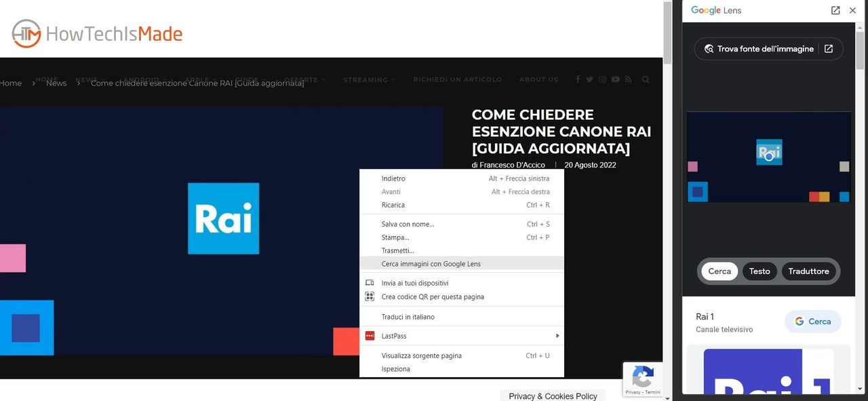The width and height of the screenshot is (868, 401).
Task: Switch to the Traduttore tab in Lens
Action: (808, 271)
